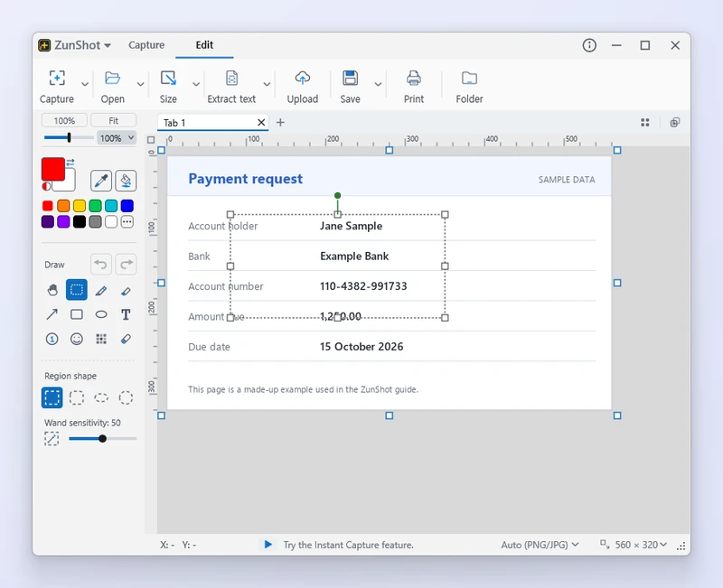Screen dimensions: 723x588
Task: Select the rectangle shape tool
Action: (x=77, y=314)
